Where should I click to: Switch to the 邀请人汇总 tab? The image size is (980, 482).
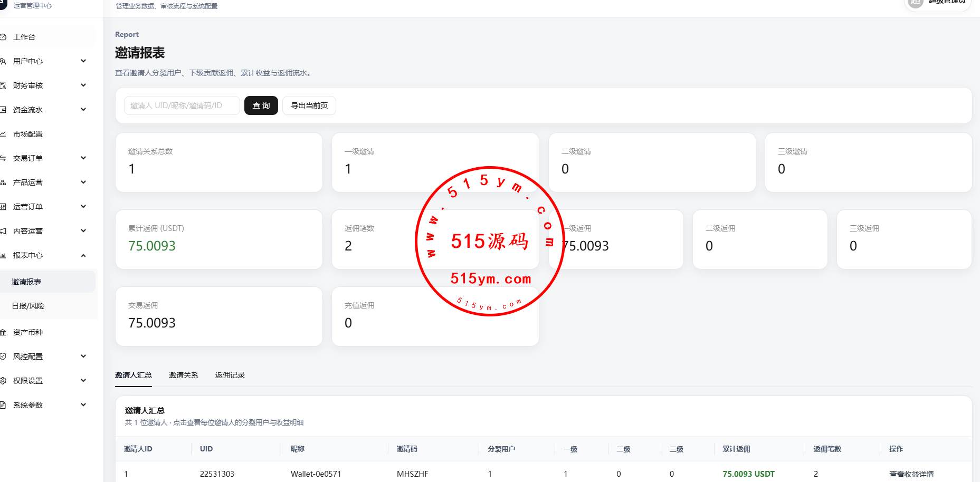[134, 375]
